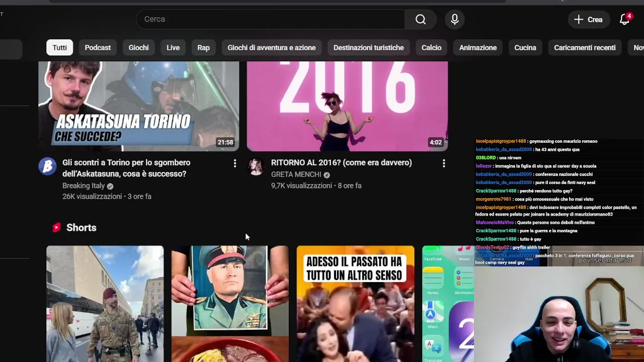Viewport: 644px width, 362px height.
Task: Open Breaking Italy channel name link
Action: (x=84, y=186)
